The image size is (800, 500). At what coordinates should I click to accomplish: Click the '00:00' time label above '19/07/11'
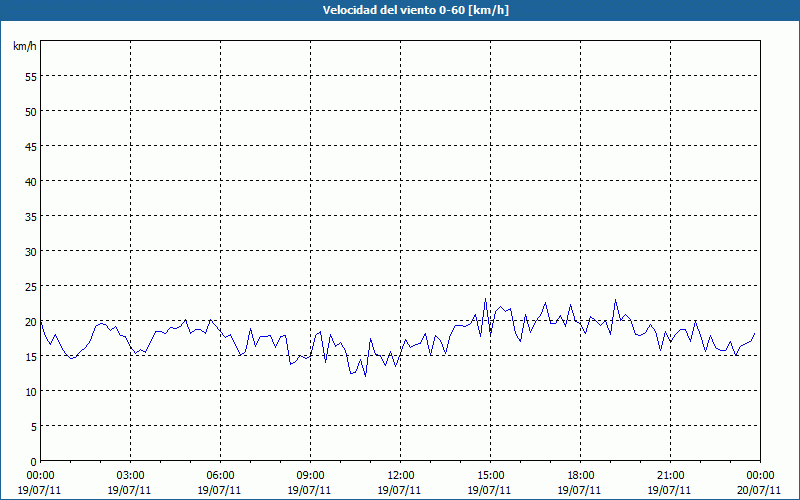point(40,476)
